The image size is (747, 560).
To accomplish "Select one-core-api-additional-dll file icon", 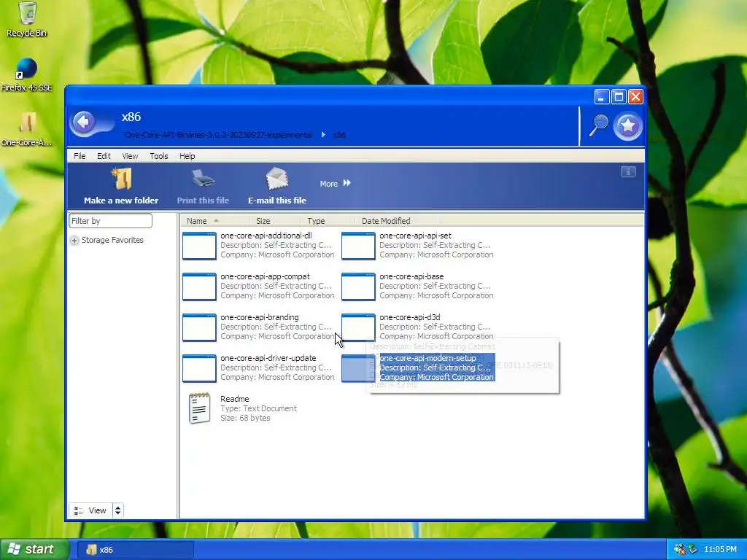I will 199,246.
